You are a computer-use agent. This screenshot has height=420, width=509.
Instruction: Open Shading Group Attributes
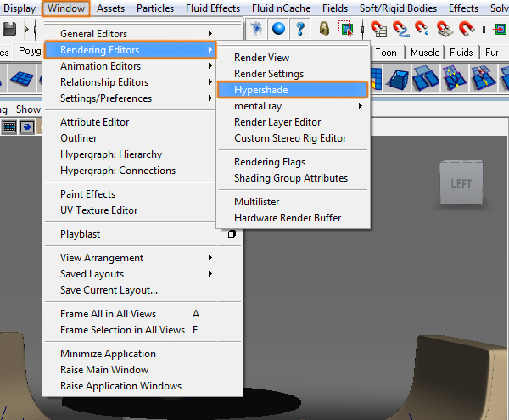point(291,178)
